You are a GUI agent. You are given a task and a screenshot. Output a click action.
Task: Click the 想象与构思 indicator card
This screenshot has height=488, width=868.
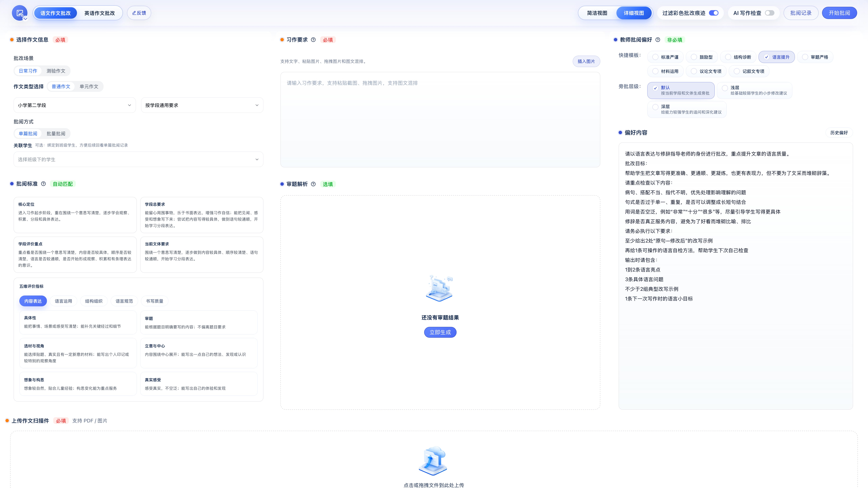(78, 384)
